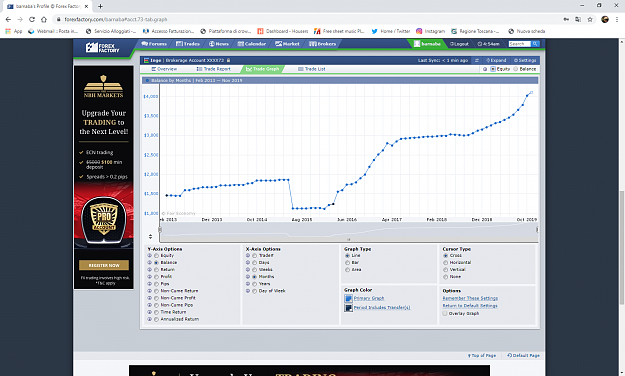This screenshot has height=376, width=625.
Task: Click the eye icon beside Profit in Y-Axis Options
Action: [149, 277]
